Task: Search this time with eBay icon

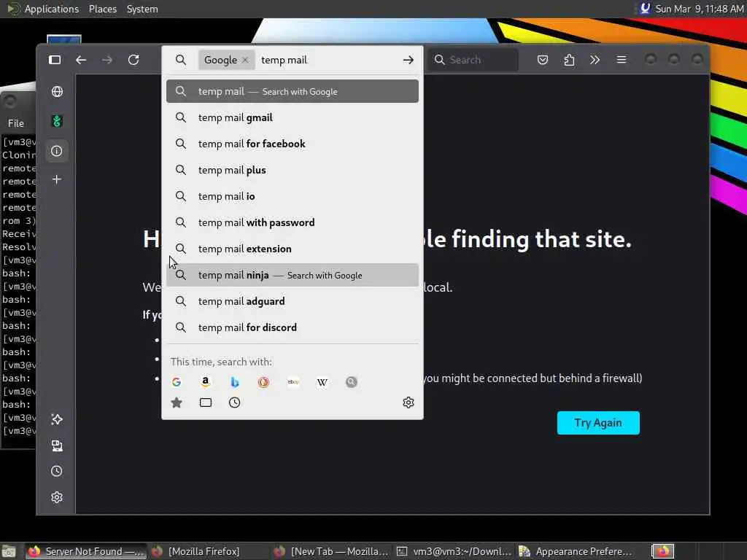Action: (x=293, y=382)
